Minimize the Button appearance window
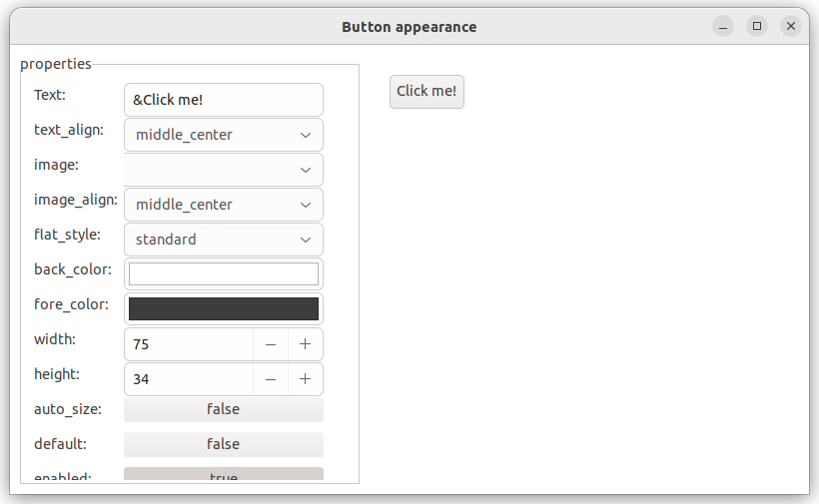The width and height of the screenshot is (819, 504). 723,27
